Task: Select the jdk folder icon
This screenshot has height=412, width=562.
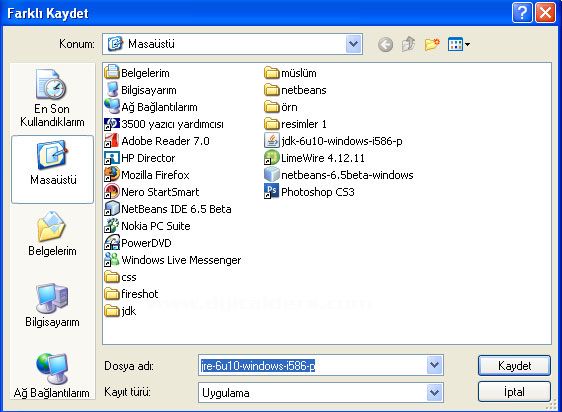Action: [112, 311]
